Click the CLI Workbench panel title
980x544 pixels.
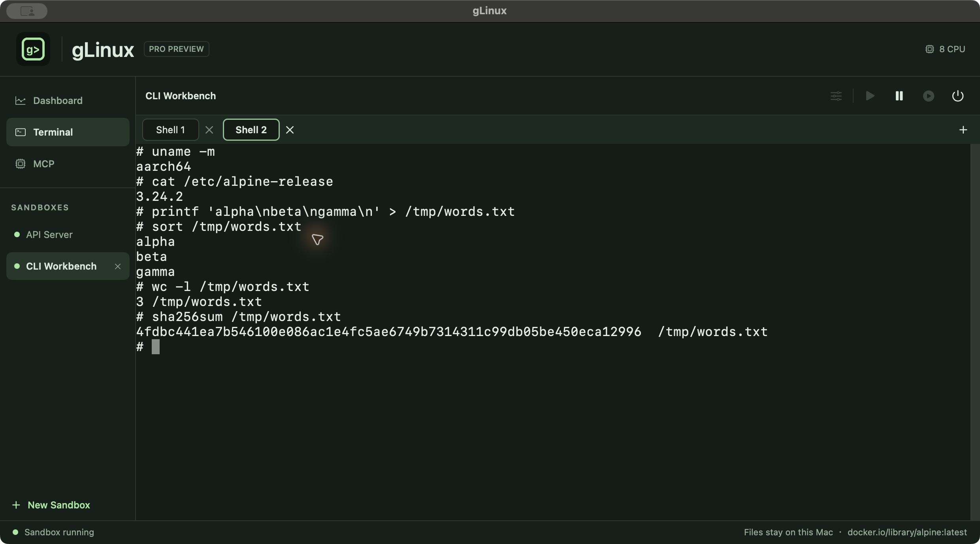pos(181,96)
